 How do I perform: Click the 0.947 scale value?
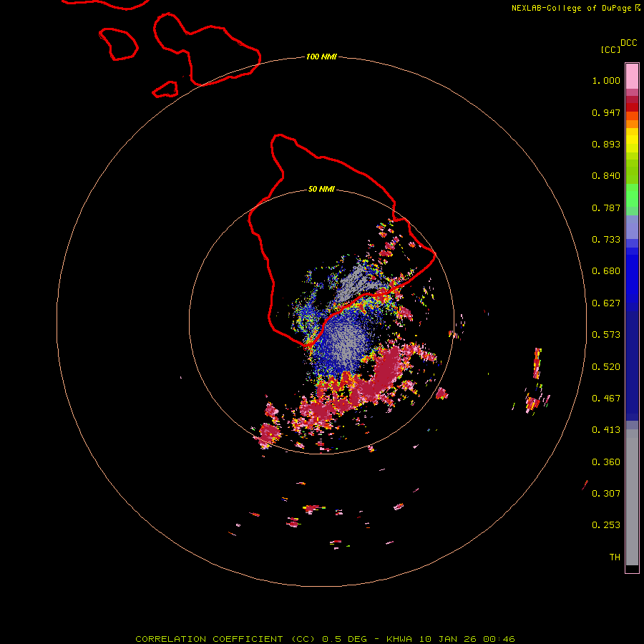[606, 112]
